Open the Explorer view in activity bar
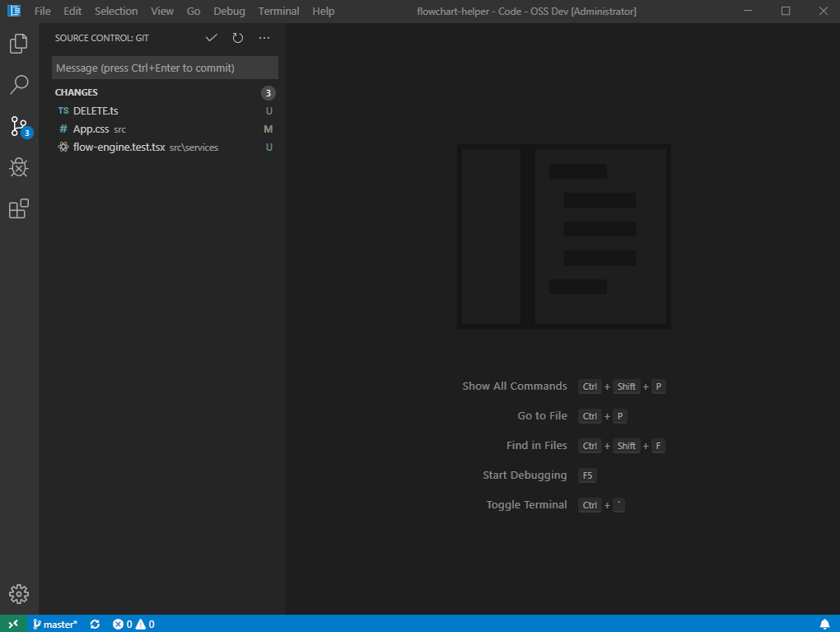This screenshot has width=840, height=632. pyautogui.click(x=19, y=44)
